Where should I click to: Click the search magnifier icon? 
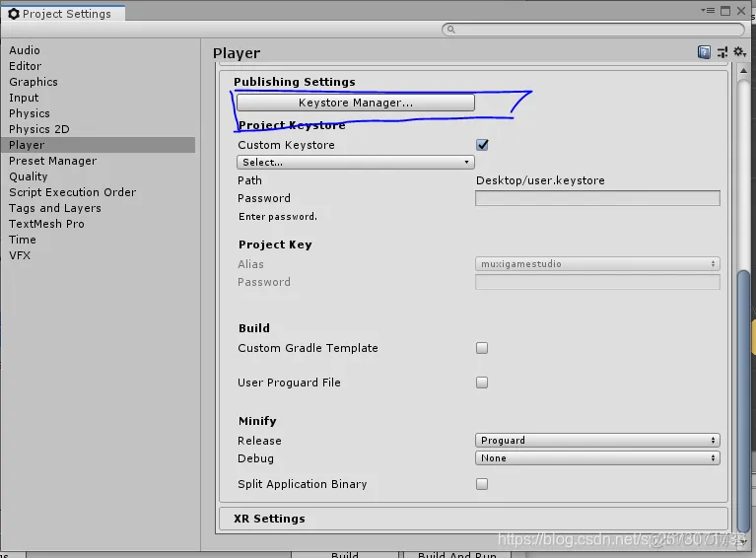click(450, 30)
